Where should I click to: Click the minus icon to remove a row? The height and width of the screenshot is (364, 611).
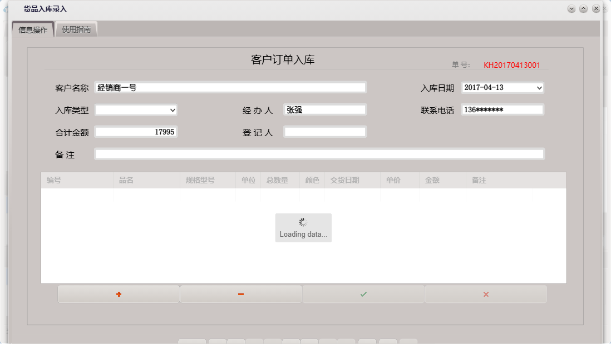coord(240,294)
